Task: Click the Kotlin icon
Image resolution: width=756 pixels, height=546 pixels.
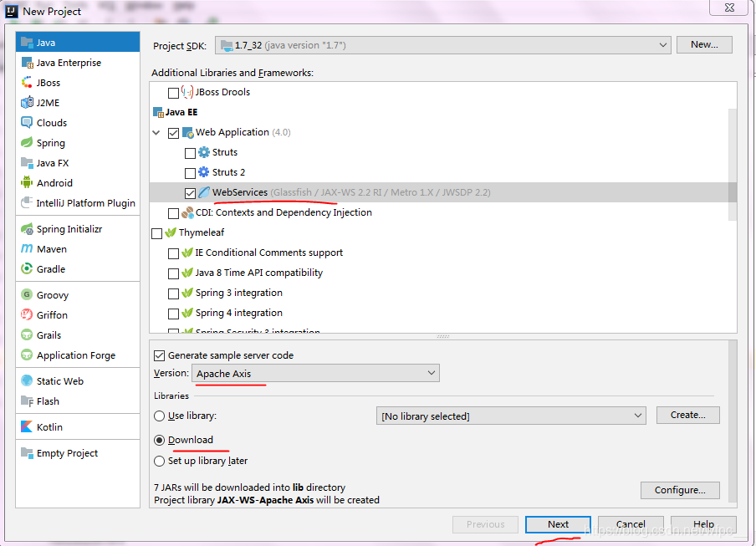Action: (27, 427)
